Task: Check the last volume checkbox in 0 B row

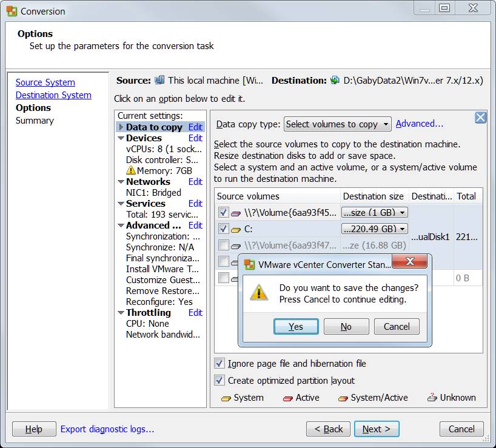Action: coord(224,278)
